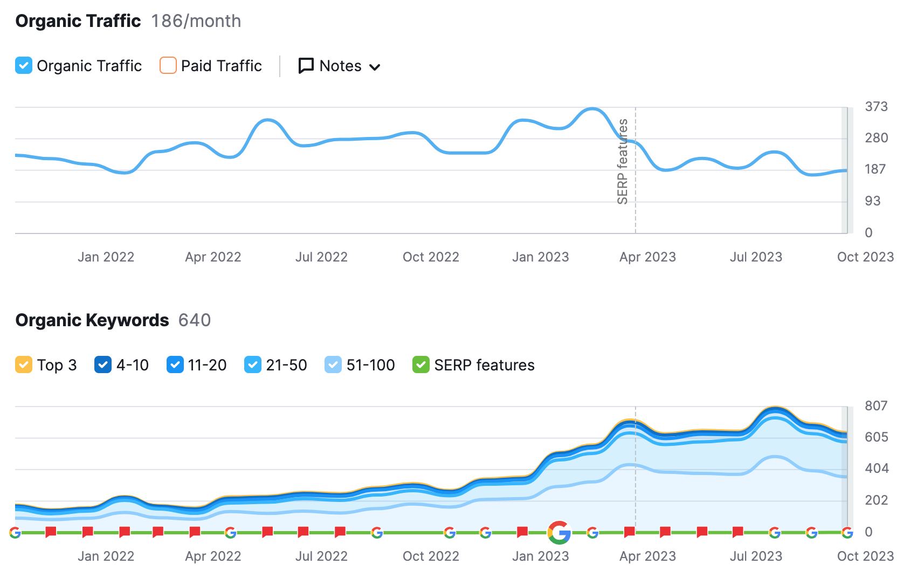This screenshot has width=924, height=578.
Task: Click the Jul 2023 label under keywords chart
Action: point(756,556)
